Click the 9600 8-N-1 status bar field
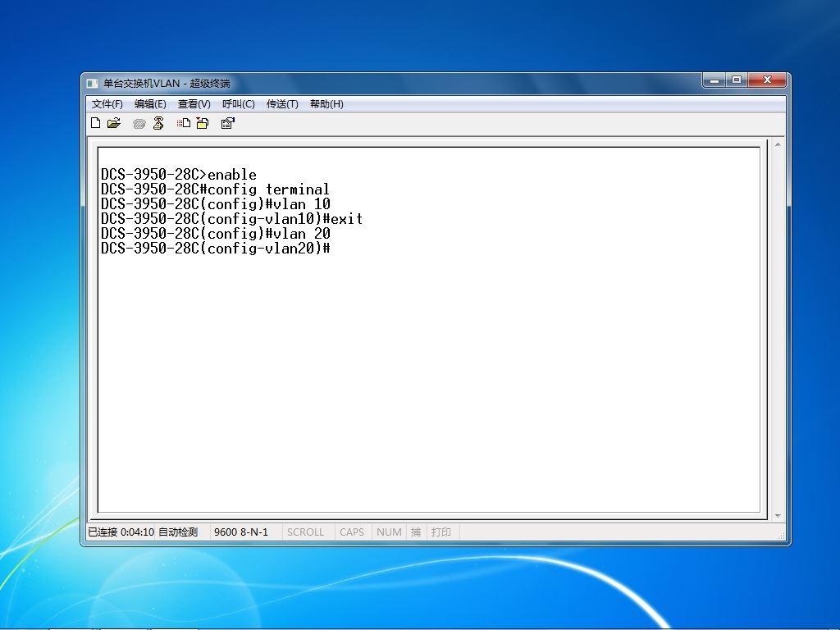The height and width of the screenshot is (630, 840). (241, 532)
